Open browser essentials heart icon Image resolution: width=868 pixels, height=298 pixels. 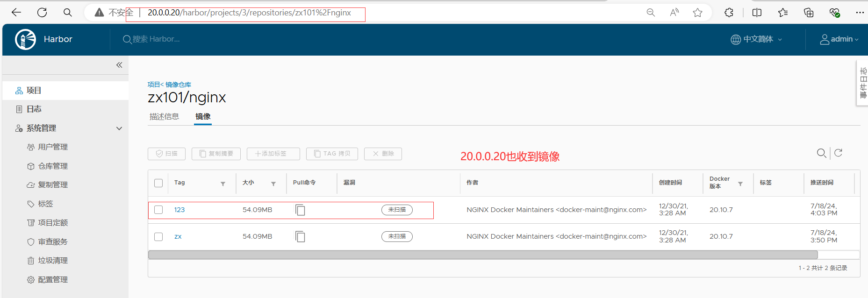point(834,13)
